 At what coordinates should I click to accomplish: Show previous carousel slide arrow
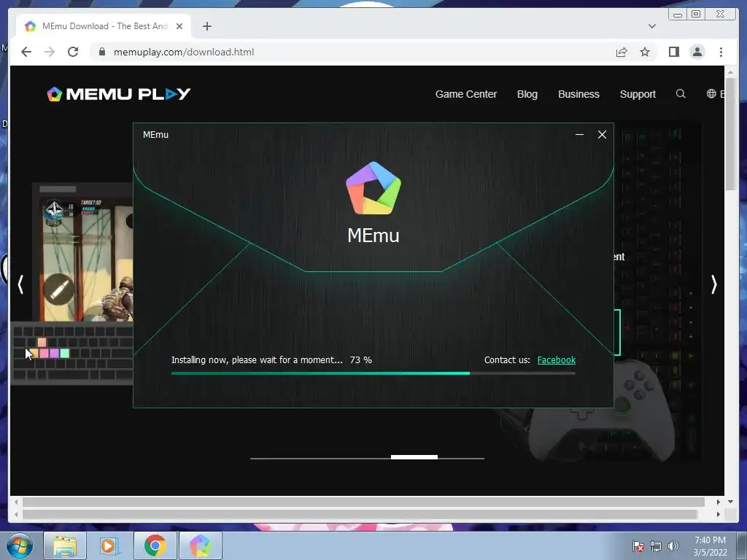pyautogui.click(x=20, y=285)
